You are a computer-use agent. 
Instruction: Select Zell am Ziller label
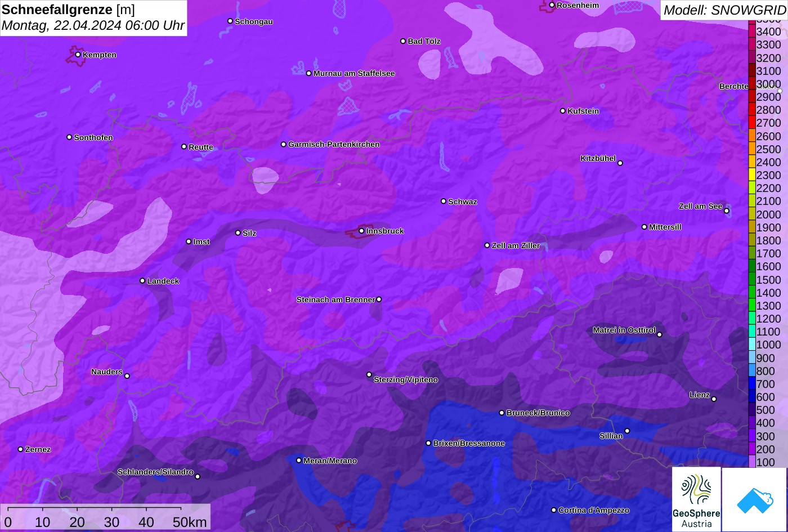[516, 245]
